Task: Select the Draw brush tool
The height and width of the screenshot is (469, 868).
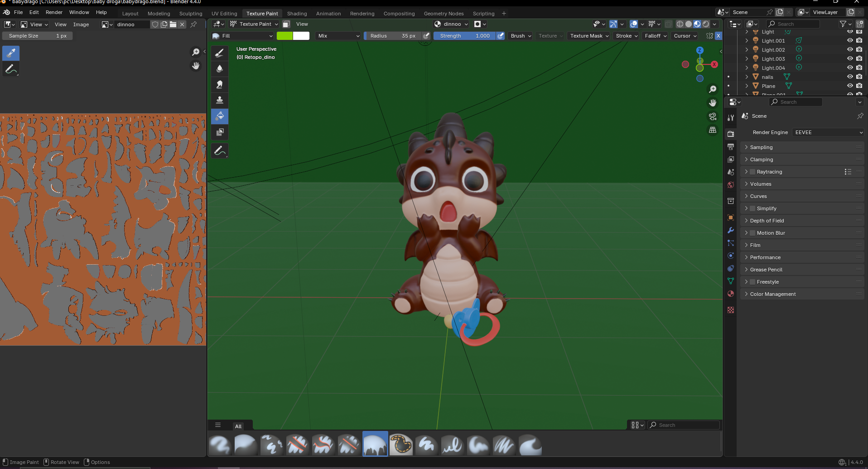Action: point(220,53)
